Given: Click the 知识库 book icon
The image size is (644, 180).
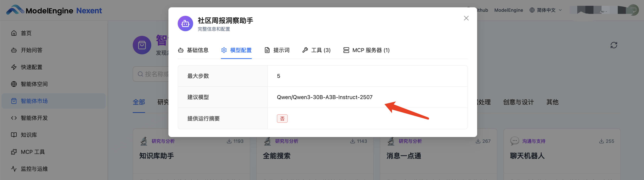Looking at the screenshot, I should [14, 135].
